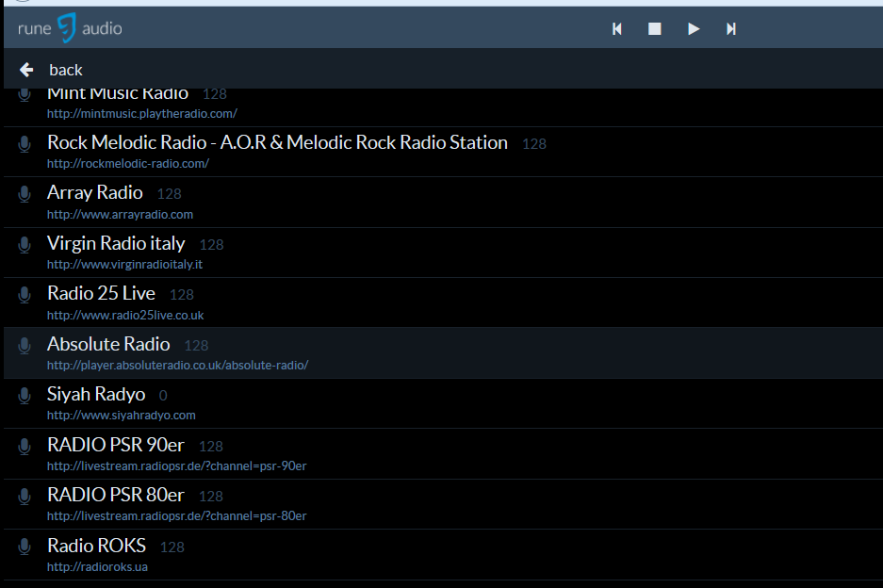
Task: Select the RADIO PSR 90er station title
Action: tap(116, 445)
